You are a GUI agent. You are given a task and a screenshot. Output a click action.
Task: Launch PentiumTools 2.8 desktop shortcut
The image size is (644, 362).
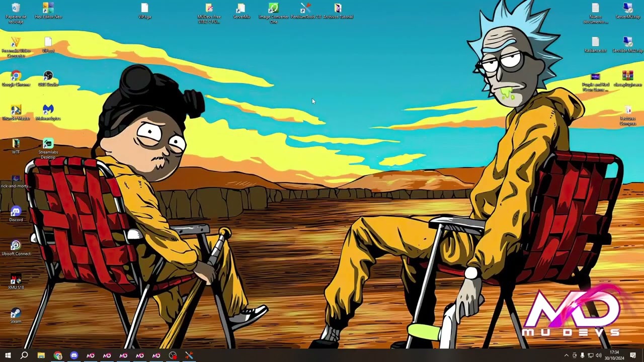[306, 11]
